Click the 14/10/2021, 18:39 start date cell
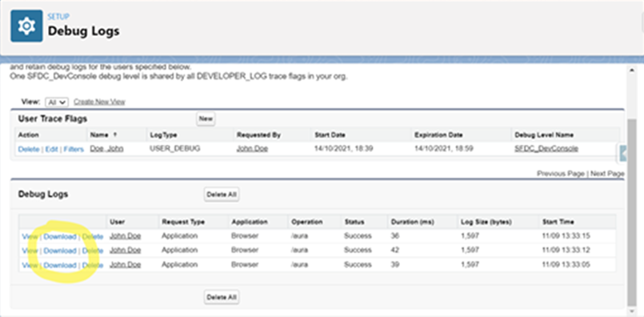Screen dimensions: 644x317 [344, 148]
